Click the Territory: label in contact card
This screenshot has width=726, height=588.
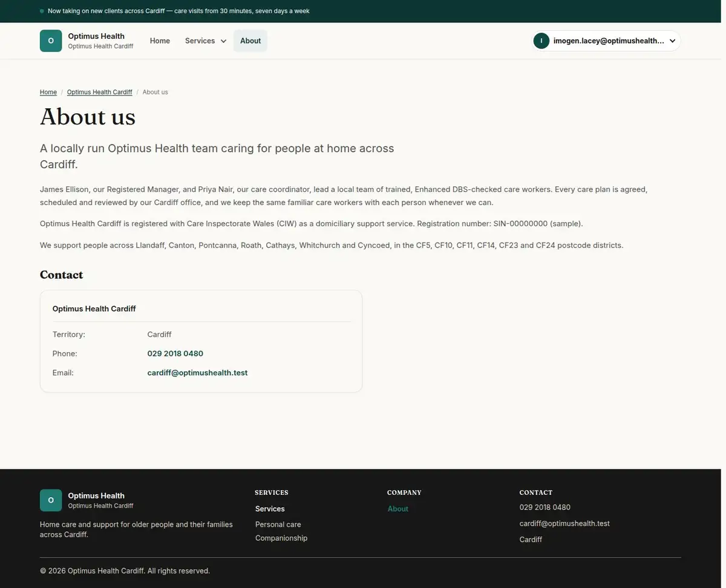pos(69,334)
